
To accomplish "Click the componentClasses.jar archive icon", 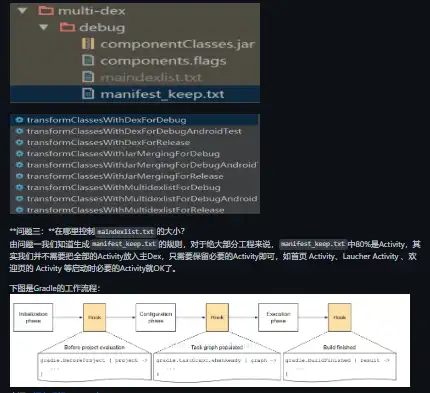I will tap(88, 44).
